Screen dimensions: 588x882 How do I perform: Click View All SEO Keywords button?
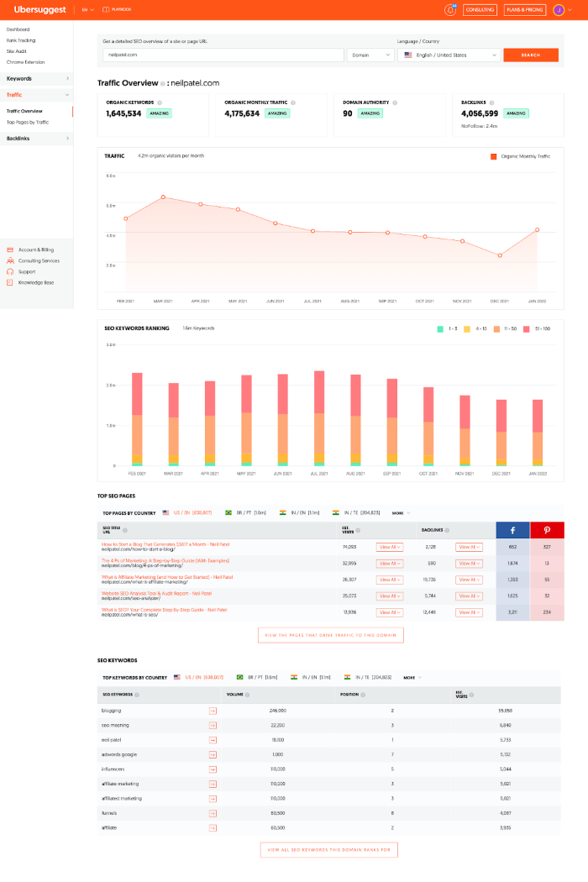click(x=329, y=850)
